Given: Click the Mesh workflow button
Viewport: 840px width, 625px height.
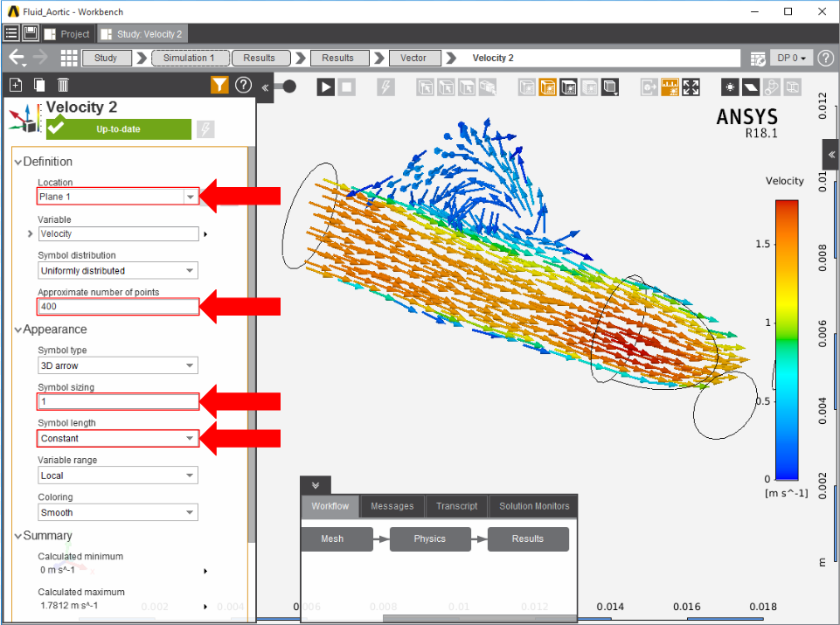Looking at the screenshot, I should [x=337, y=538].
